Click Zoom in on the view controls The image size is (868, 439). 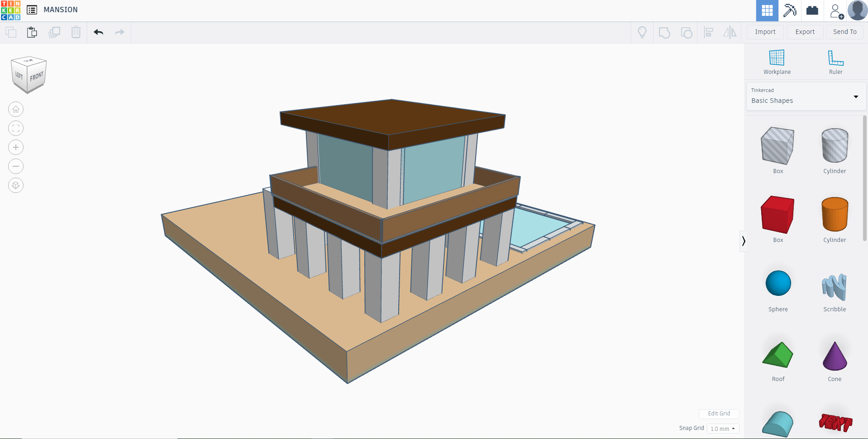pyautogui.click(x=16, y=147)
